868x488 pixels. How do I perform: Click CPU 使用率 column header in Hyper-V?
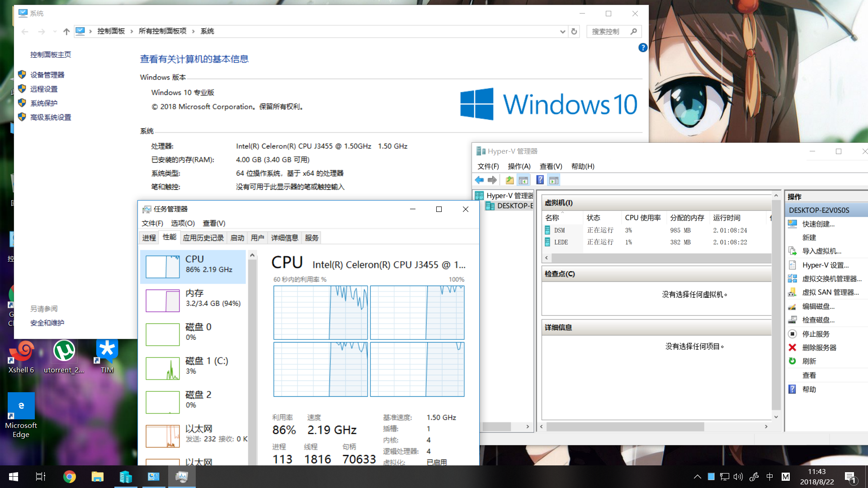coord(643,218)
